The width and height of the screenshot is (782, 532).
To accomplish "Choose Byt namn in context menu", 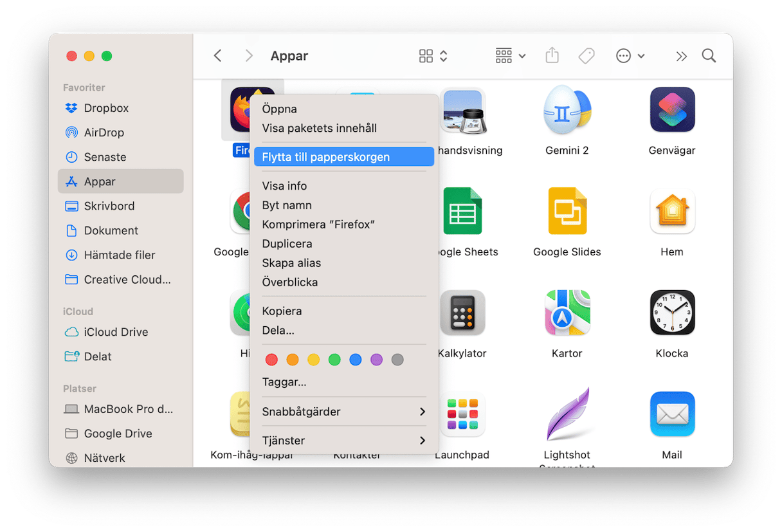I will tap(344, 205).
